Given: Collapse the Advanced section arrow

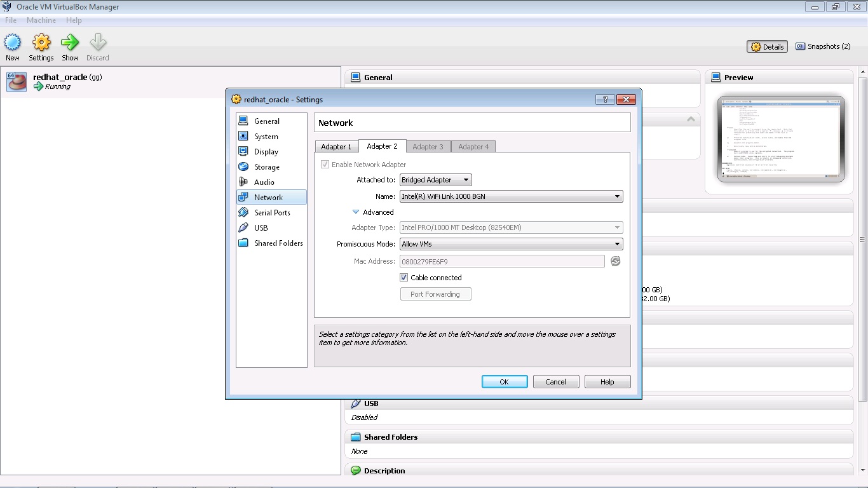Looking at the screenshot, I should pyautogui.click(x=356, y=212).
